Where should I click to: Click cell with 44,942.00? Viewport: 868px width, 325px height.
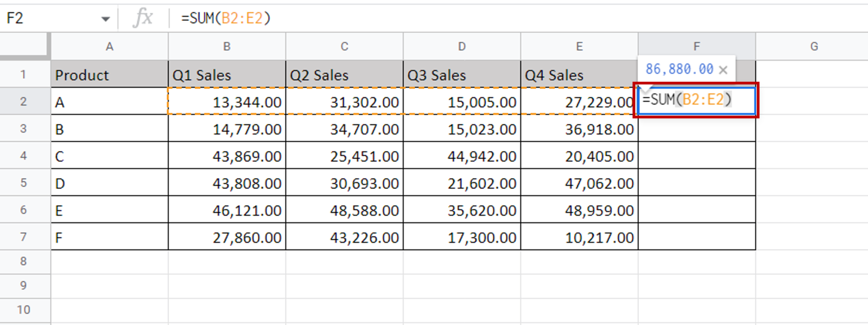tap(462, 156)
